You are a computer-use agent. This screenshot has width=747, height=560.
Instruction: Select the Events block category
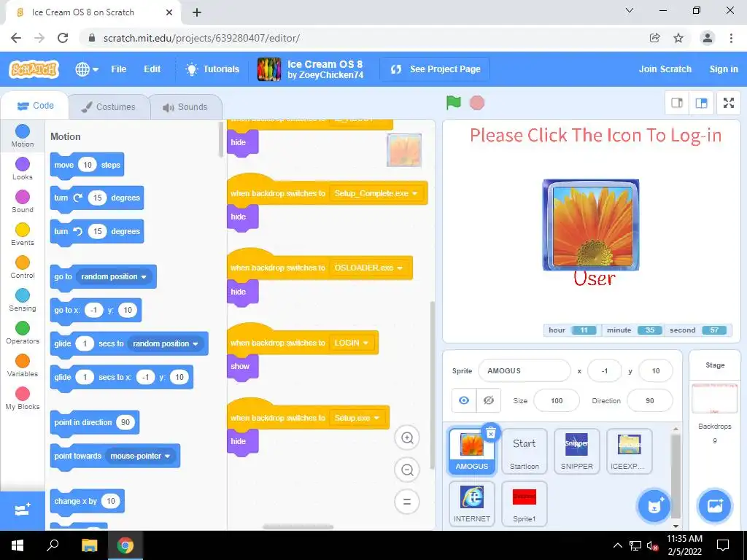pyautogui.click(x=23, y=234)
